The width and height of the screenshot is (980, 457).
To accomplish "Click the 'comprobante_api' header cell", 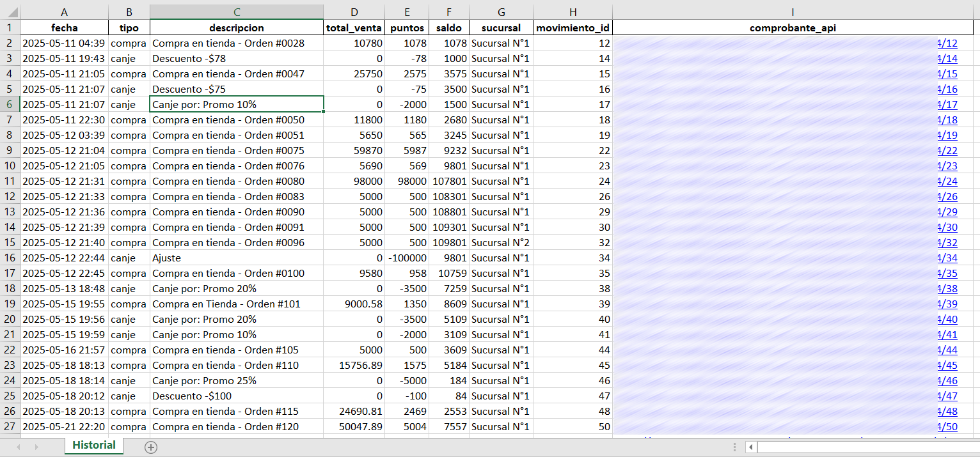I will (x=793, y=27).
